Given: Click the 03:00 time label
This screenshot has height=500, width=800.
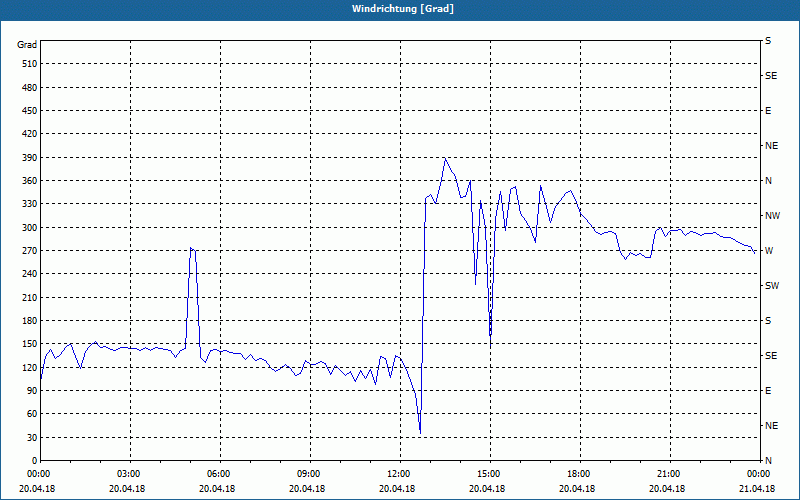Looking at the screenshot, I should 128,474.
